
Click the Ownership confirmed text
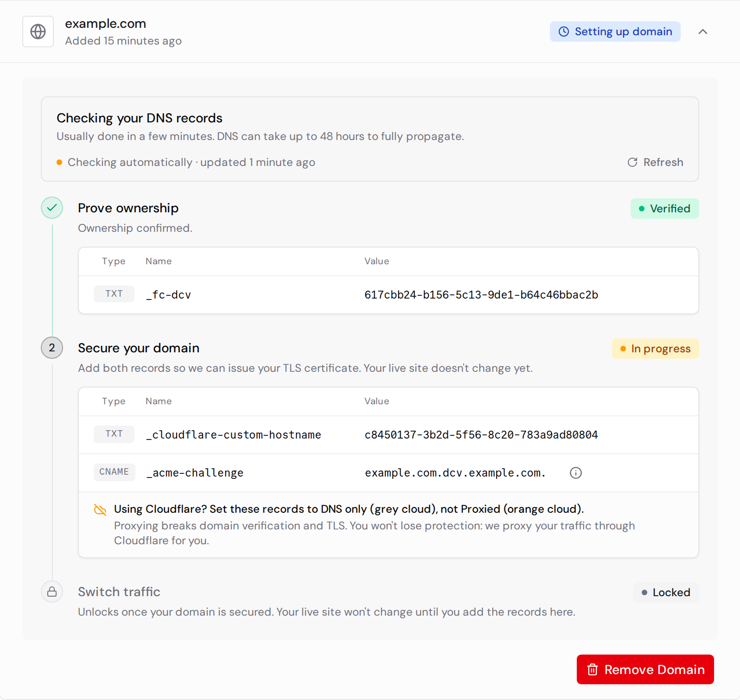pos(135,228)
